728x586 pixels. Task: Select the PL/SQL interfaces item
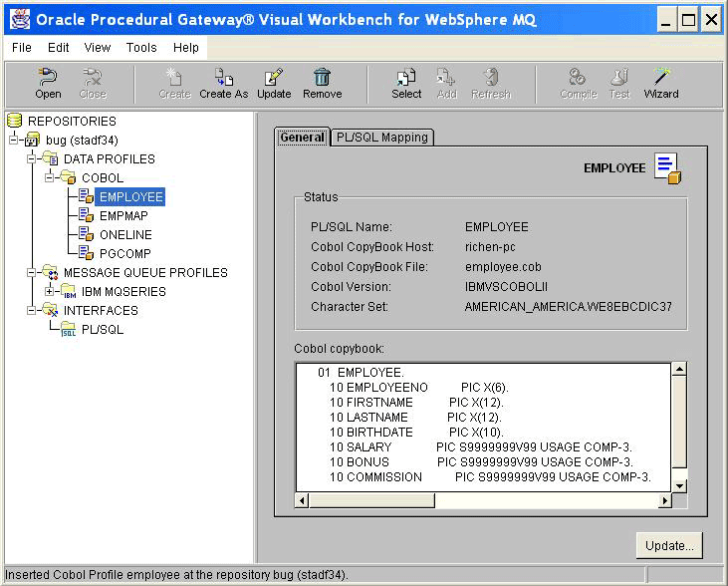[x=102, y=329]
